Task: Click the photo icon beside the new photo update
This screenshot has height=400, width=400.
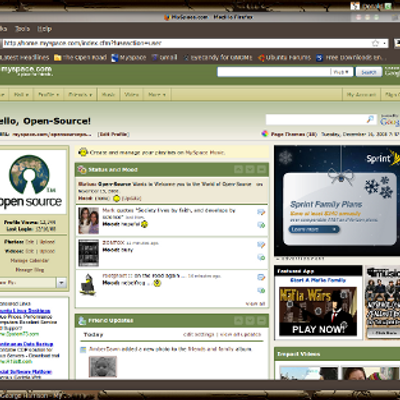Action: (x=83, y=350)
